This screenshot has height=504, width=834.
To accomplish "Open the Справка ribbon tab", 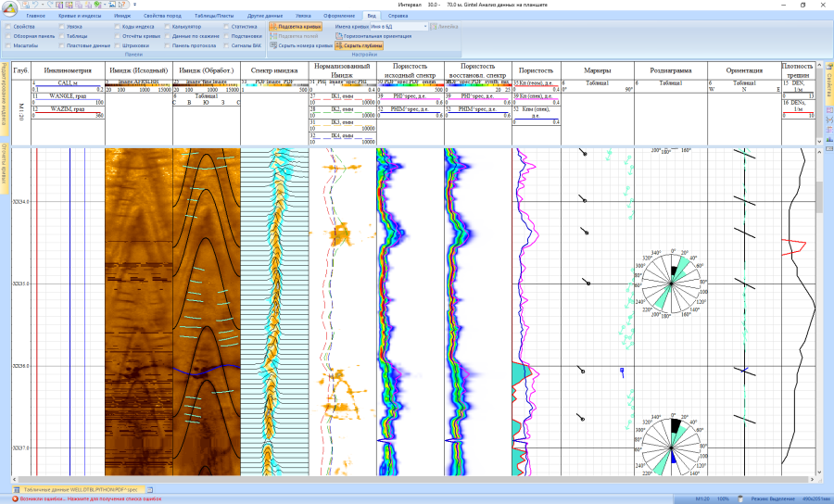I will [398, 16].
